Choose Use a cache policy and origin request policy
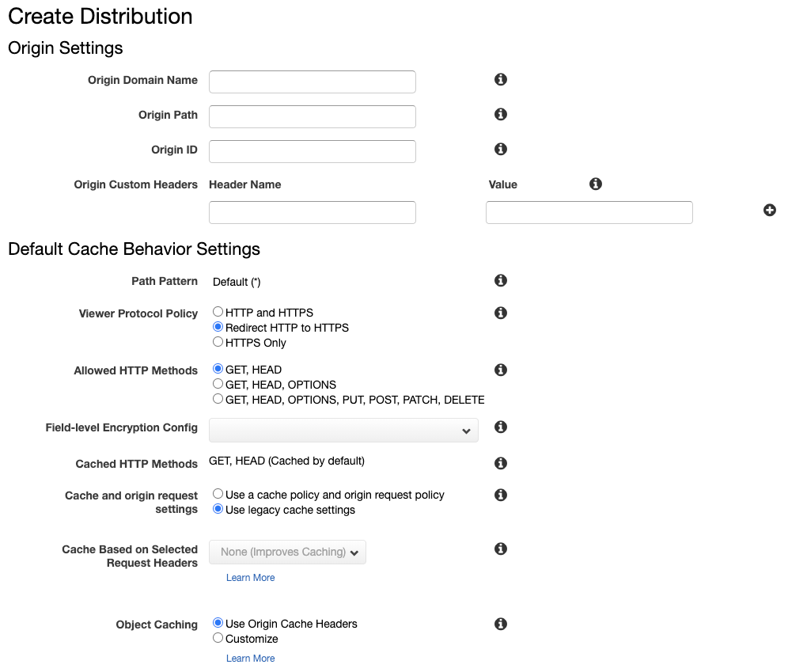 218,494
